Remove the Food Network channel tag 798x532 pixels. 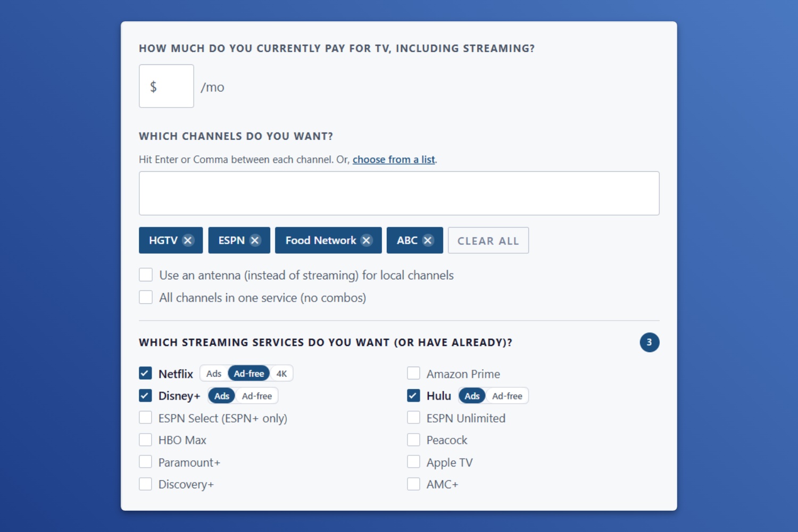[367, 240]
